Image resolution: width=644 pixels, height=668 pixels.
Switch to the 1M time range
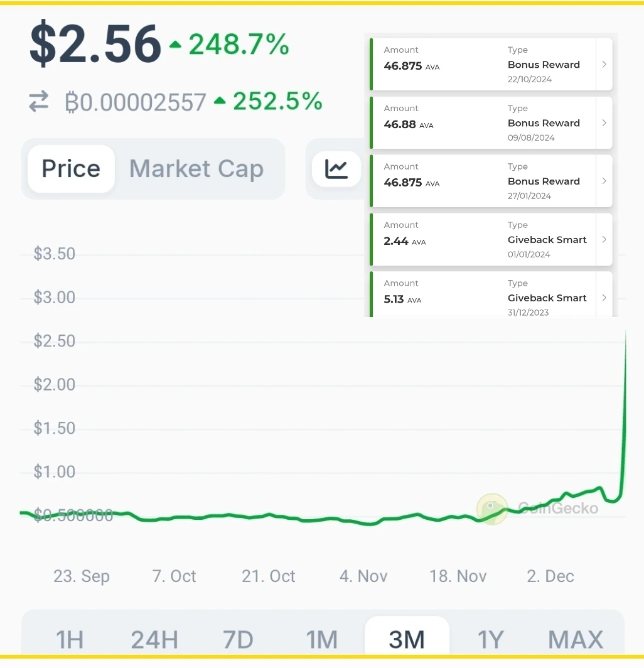click(322, 640)
